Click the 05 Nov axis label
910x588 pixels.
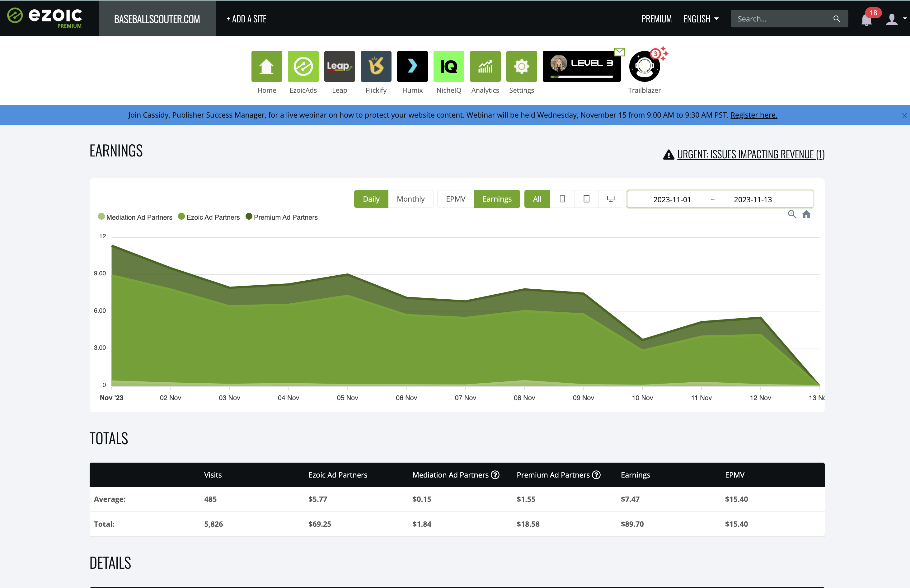point(347,398)
